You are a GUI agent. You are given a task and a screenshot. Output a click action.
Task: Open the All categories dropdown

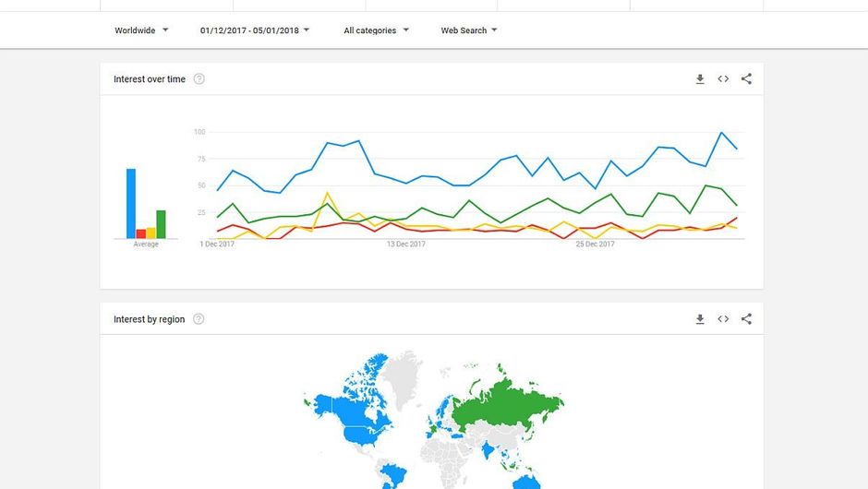click(x=376, y=30)
